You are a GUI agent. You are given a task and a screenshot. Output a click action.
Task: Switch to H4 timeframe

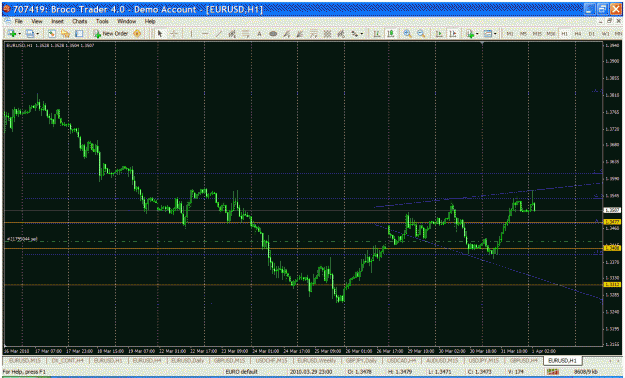pos(578,34)
